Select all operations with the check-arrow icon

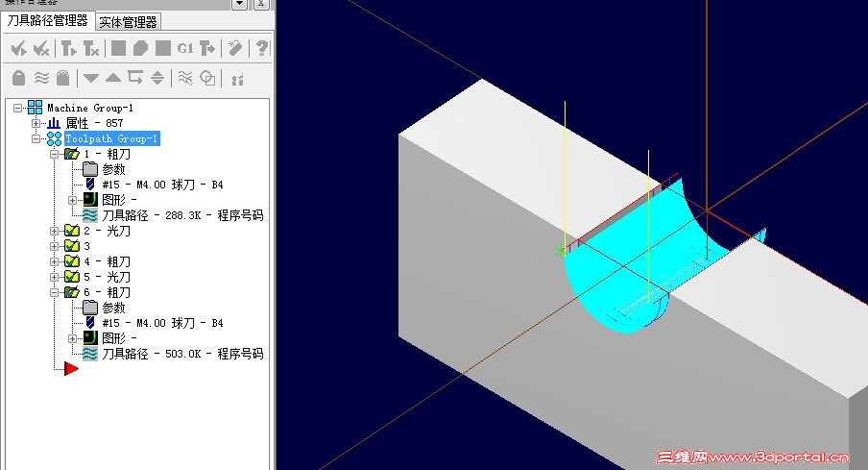pyautogui.click(x=19, y=49)
